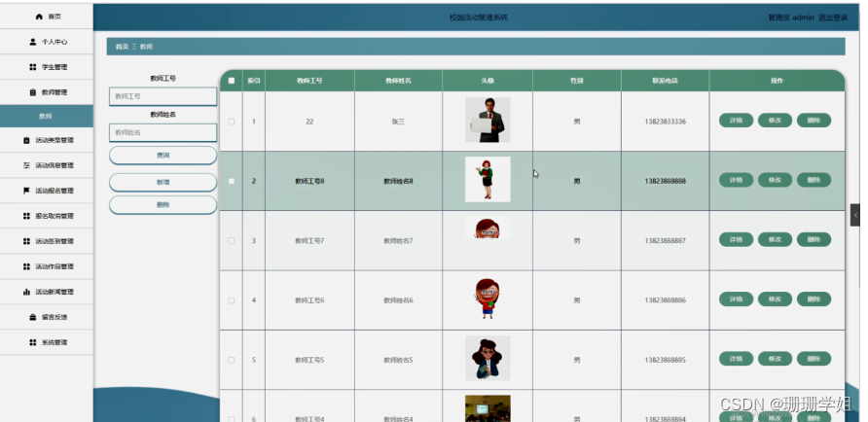
Task: Open 详情 for 教师姓名6
Action: [736, 299]
